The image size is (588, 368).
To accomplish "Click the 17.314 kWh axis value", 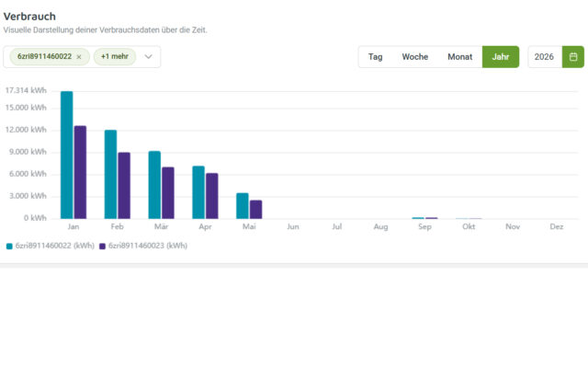I will pyautogui.click(x=26, y=90).
